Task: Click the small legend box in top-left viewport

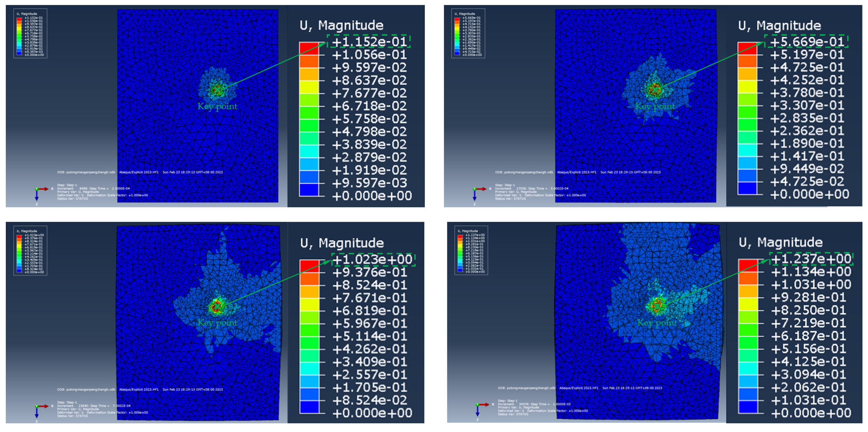Action: click(30, 33)
